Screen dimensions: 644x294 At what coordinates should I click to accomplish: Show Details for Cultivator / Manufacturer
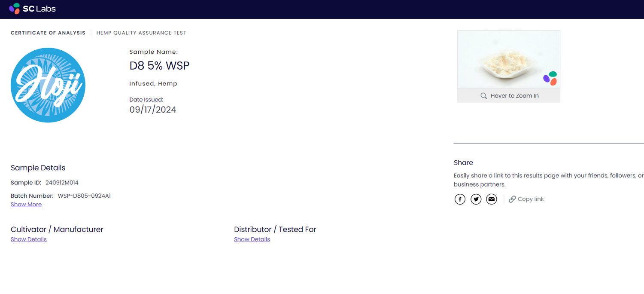click(x=29, y=239)
